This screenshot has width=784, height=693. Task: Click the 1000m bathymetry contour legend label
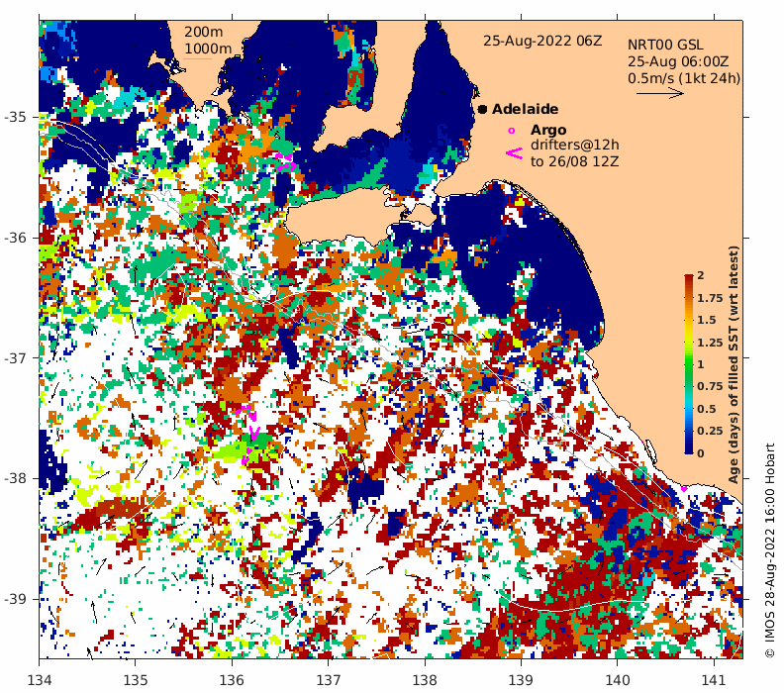pyautogui.click(x=207, y=49)
